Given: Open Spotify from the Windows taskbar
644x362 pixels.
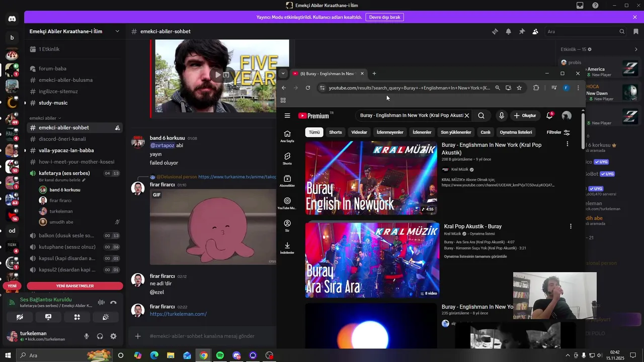Looking at the screenshot, I should pyautogui.click(x=220, y=355).
